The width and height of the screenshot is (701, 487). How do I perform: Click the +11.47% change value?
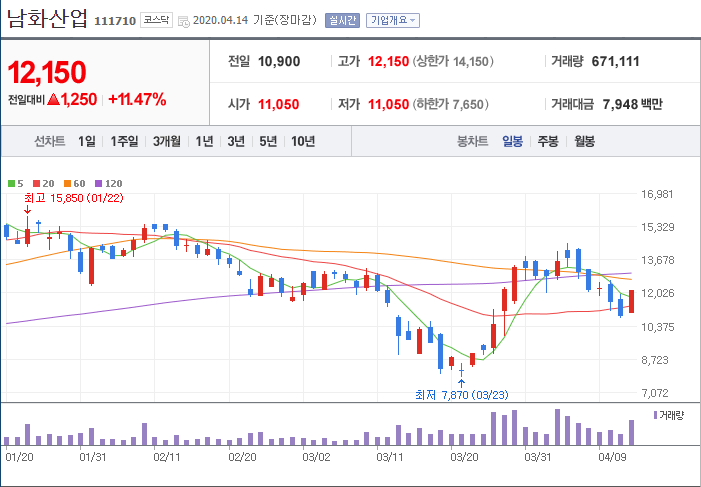(137, 99)
